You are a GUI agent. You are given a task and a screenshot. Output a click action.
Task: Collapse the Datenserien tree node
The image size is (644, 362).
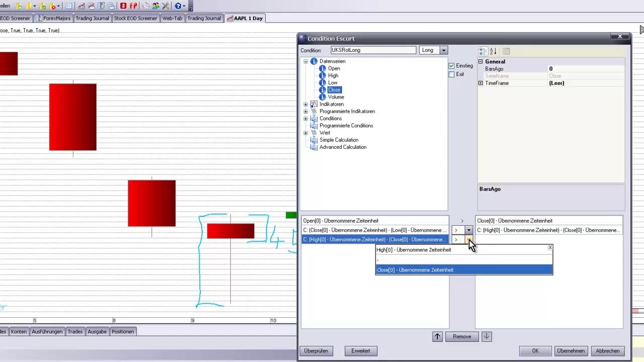(305, 61)
